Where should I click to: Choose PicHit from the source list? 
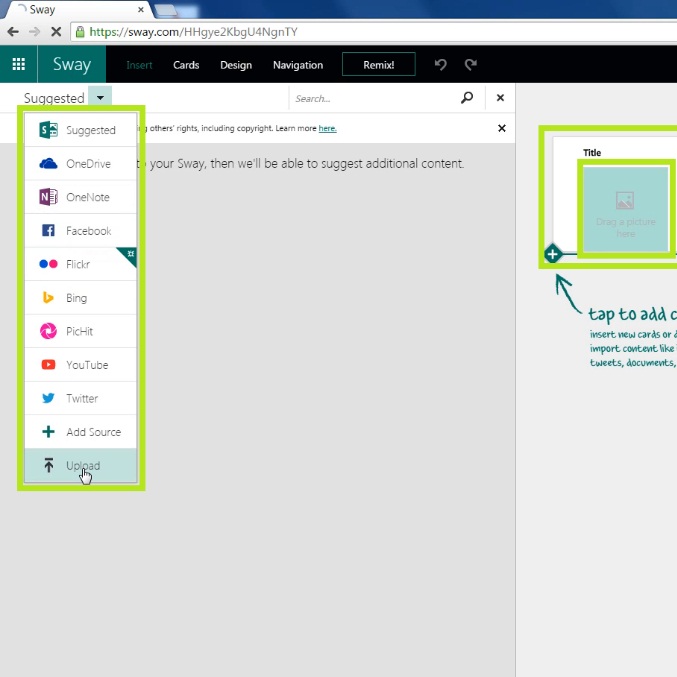pyautogui.click(x=81, y=332)
